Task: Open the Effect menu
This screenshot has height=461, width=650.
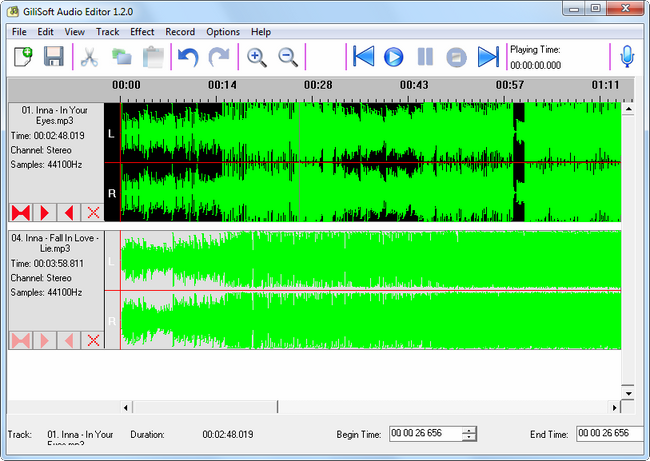Action: point(142,32)
